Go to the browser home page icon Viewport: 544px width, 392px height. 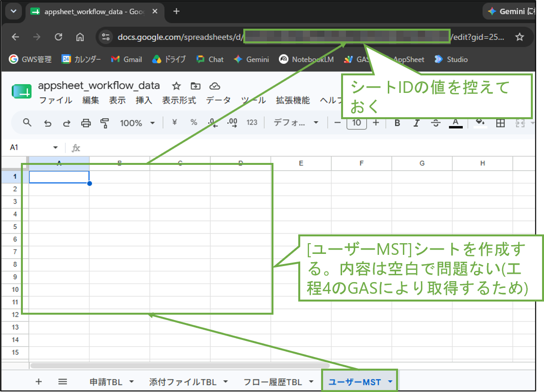[x=80, y=37]
